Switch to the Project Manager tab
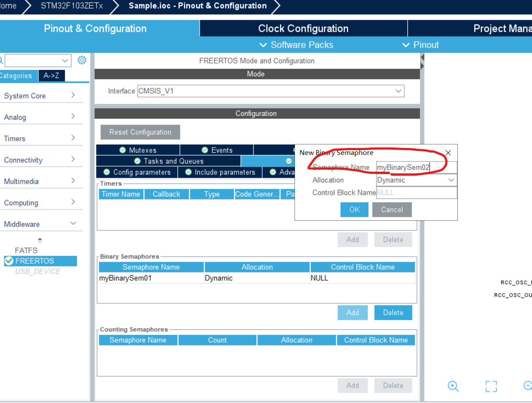 click(x=470, y=29)
